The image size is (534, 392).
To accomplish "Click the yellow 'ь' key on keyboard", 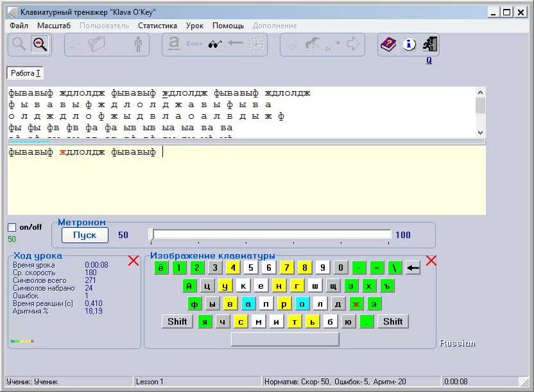I will pos(313,321).
